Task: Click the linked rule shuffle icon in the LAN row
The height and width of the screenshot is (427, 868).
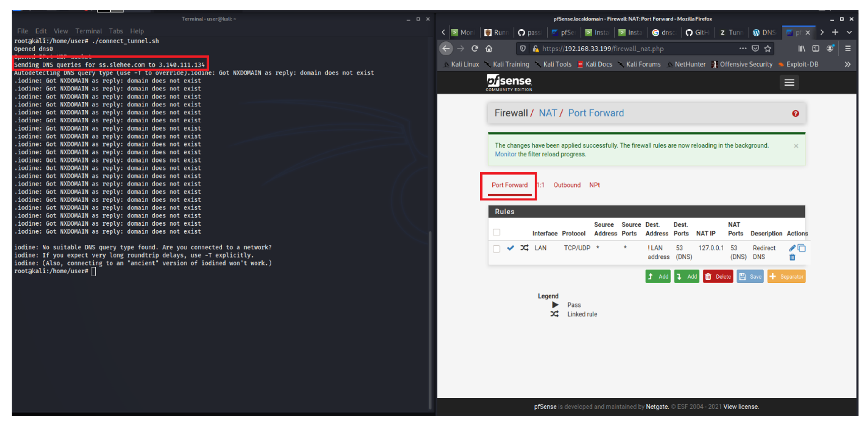Action: tap(524, 248)
